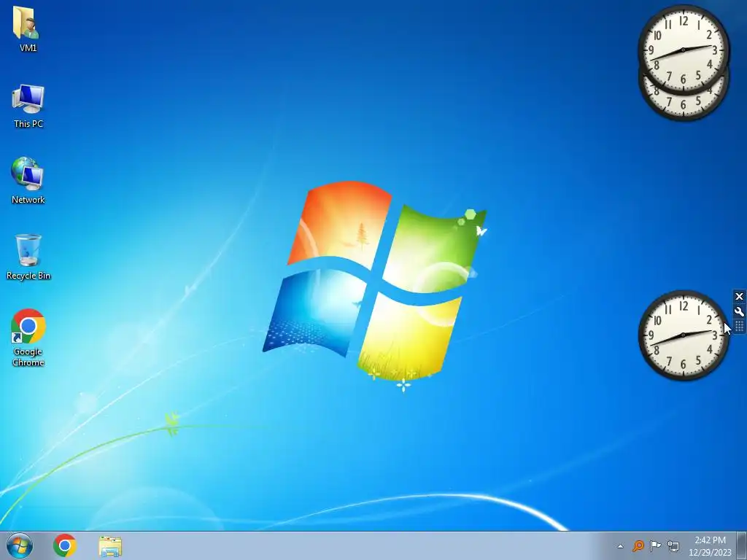This screenshot has width=747, height=560.
Task: Click the clock gadget drag handle
Action: [x=739, y=327]
